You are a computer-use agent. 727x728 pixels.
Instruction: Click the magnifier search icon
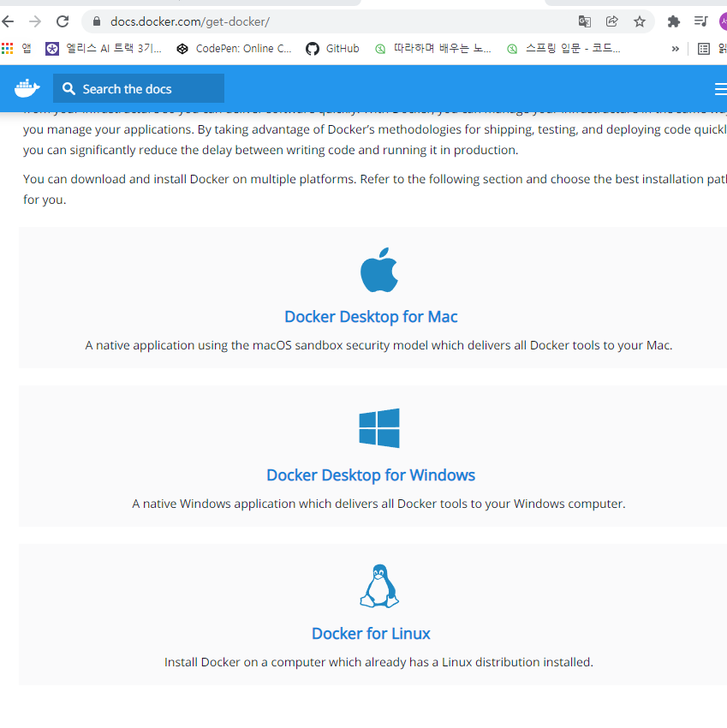pyautogui.click(x=69, y=89)
